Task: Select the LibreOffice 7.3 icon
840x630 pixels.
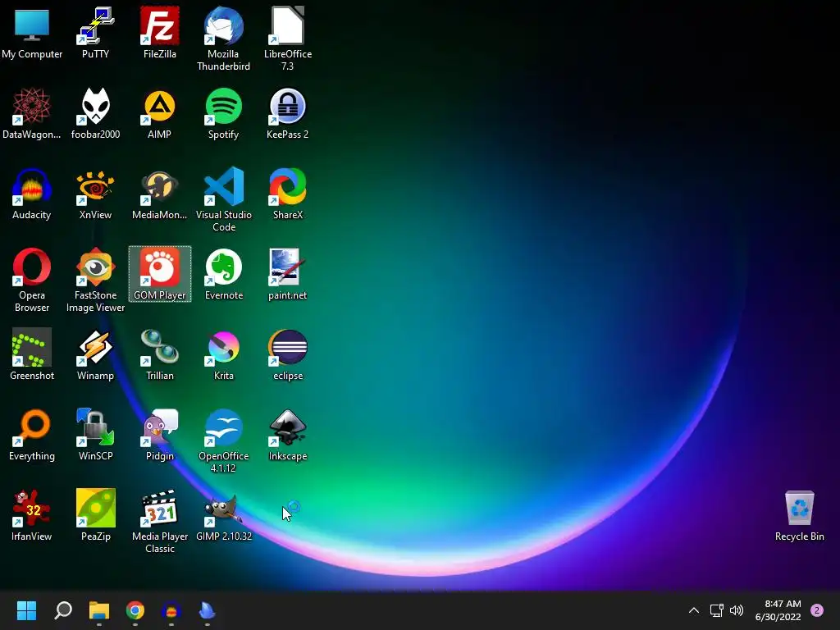Action: [288, 39]
